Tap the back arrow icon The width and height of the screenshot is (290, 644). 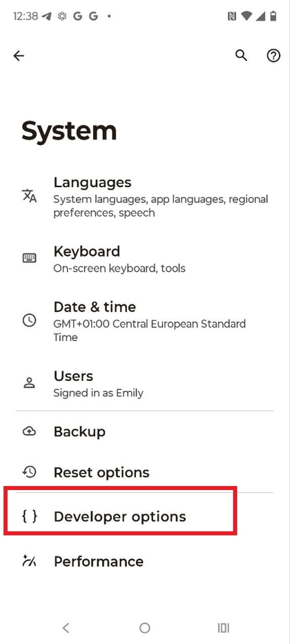[19, 55]
